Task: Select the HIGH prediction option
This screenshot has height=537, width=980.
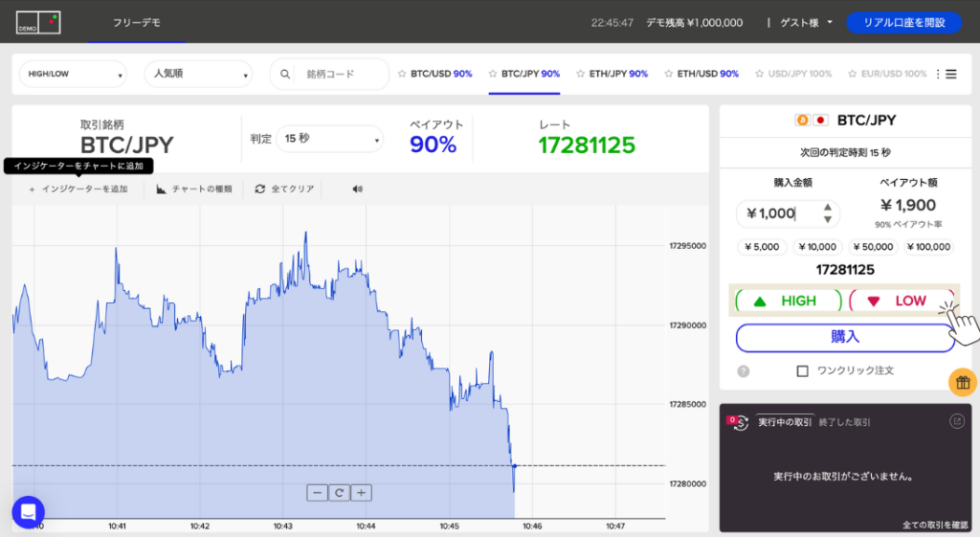Action: coord(788,301)
